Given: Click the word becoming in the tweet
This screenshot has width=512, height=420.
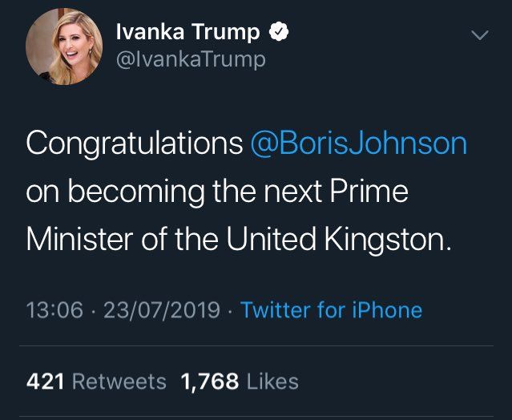Looking at the screenshot, I should point(136,192).
